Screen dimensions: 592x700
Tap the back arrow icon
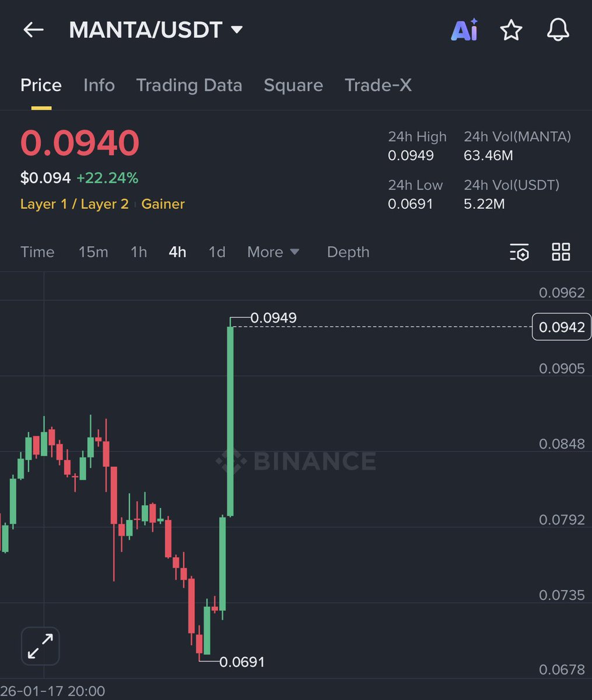(x=33, y=30)
